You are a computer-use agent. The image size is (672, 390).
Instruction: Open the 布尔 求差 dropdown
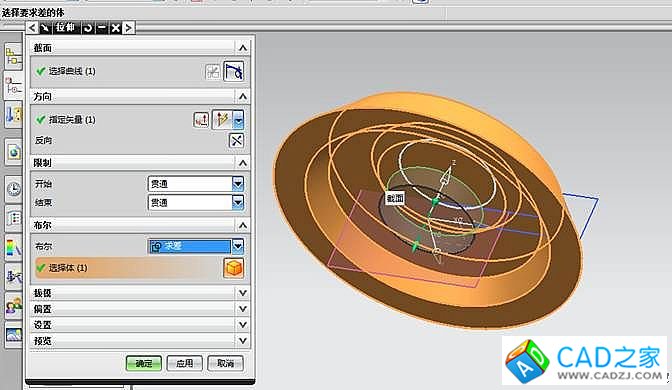click(x=237, y=246)
